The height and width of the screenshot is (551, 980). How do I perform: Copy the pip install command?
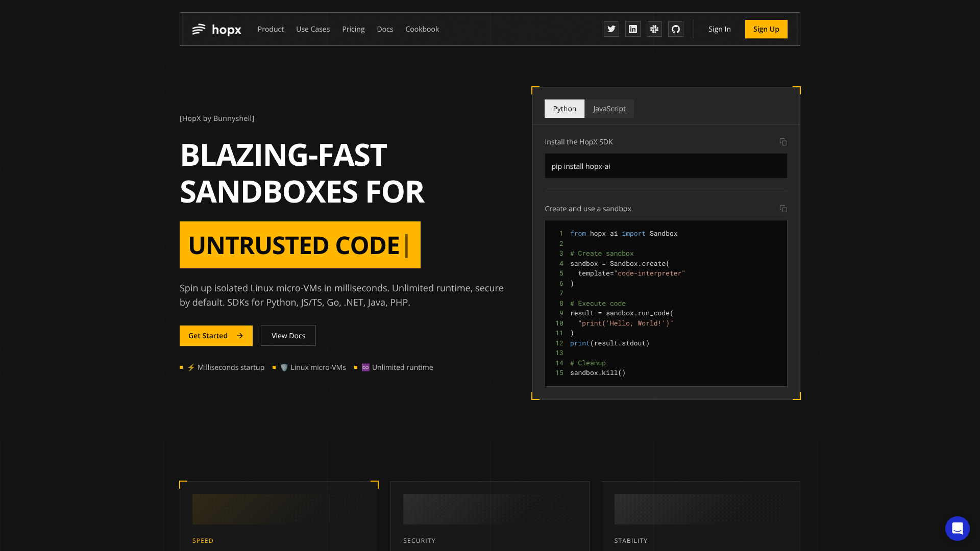(x=783, y=142)
